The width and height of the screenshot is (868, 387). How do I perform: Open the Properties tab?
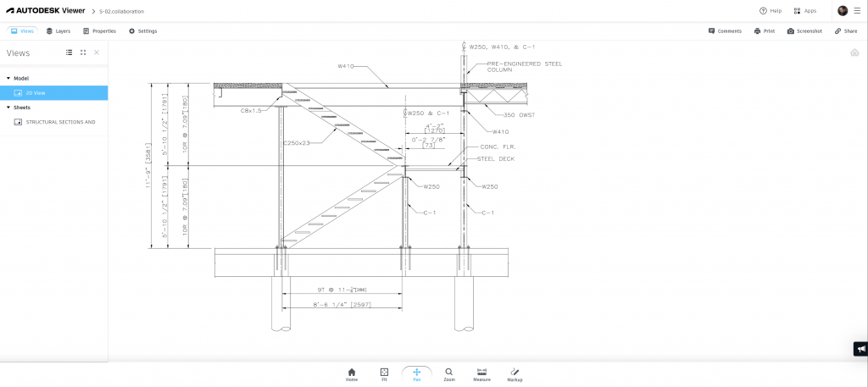tap(99, 31)
